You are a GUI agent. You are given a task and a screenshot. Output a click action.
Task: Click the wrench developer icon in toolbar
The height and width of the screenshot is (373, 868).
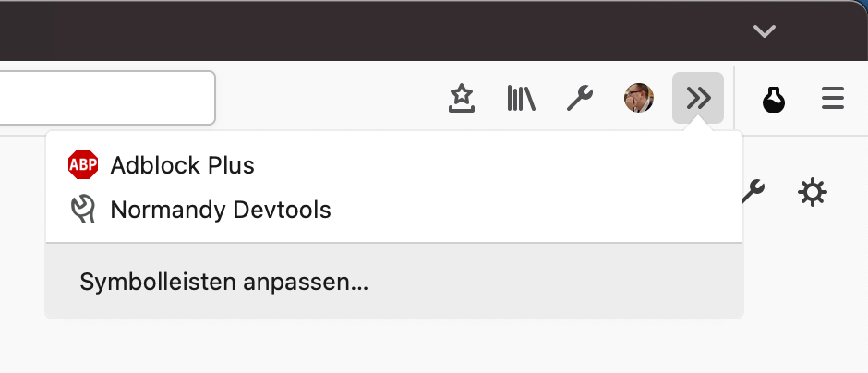tap(580, 98)
